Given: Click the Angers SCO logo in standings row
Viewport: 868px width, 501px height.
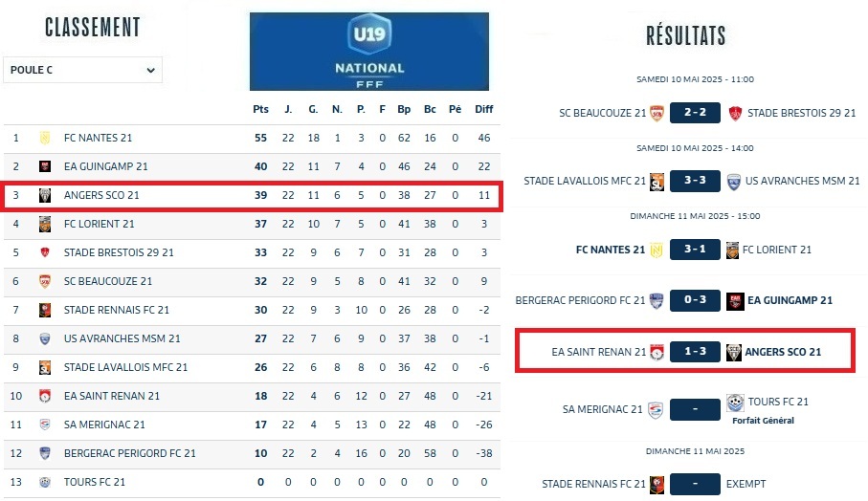Looking at the screenshot, I should coord(44,195).
